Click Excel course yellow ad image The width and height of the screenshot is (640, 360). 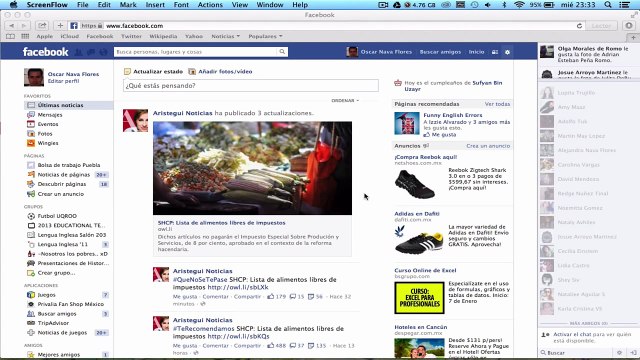[x=419, y=298]
